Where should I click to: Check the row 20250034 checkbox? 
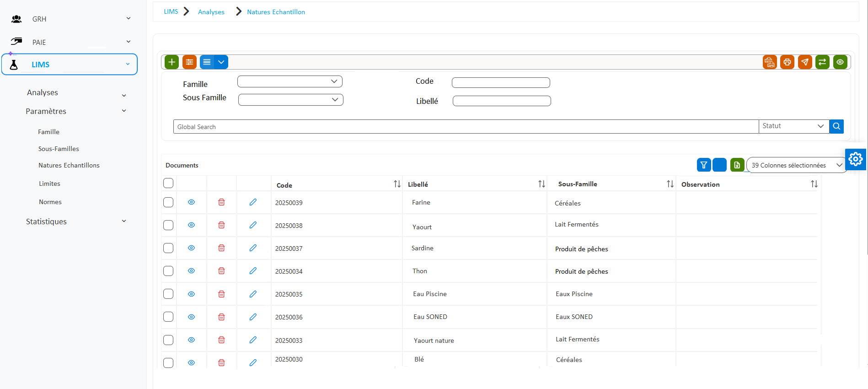168,271
